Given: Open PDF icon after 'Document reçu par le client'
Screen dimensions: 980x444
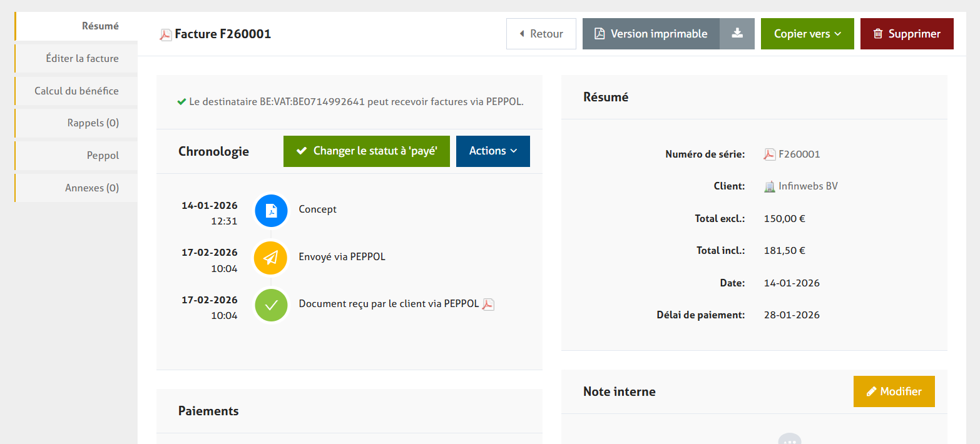Looking at the screenshot, I should click(x=488, y=305).
